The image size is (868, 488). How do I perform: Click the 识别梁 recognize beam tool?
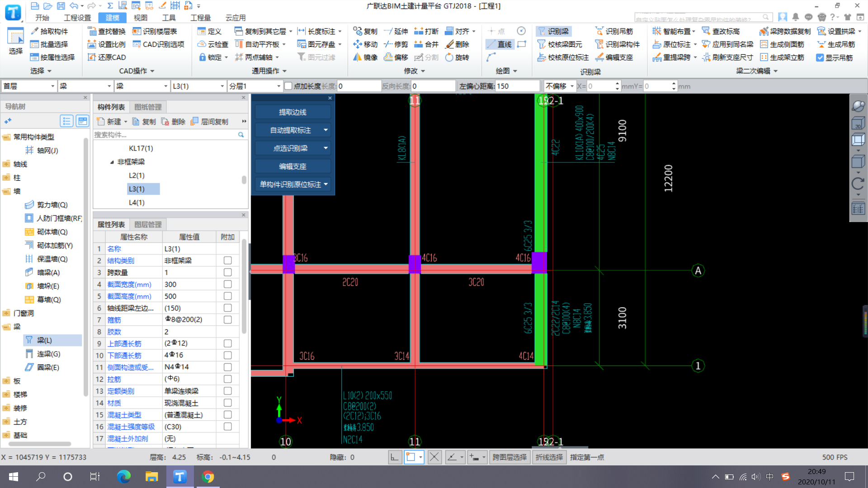[x=553, y=31]
